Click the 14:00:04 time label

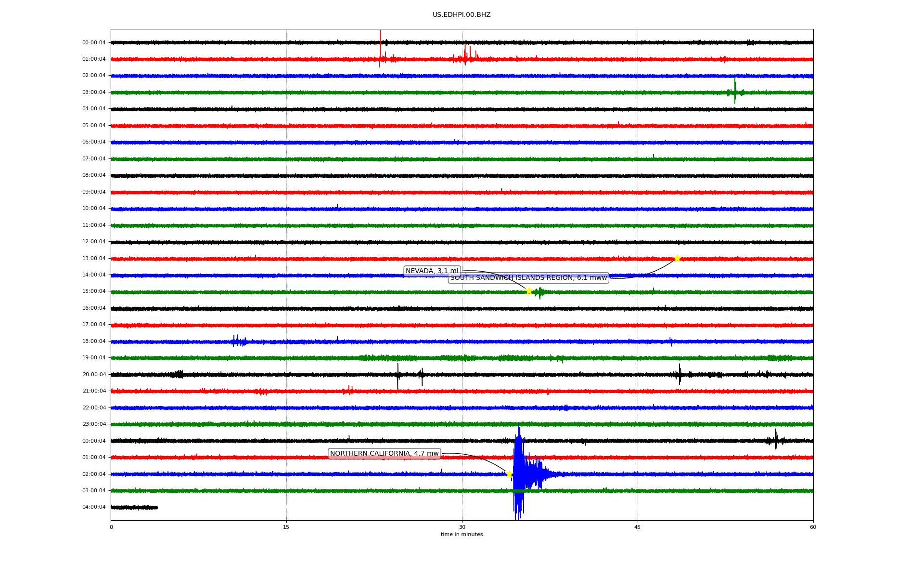point(94,275)
